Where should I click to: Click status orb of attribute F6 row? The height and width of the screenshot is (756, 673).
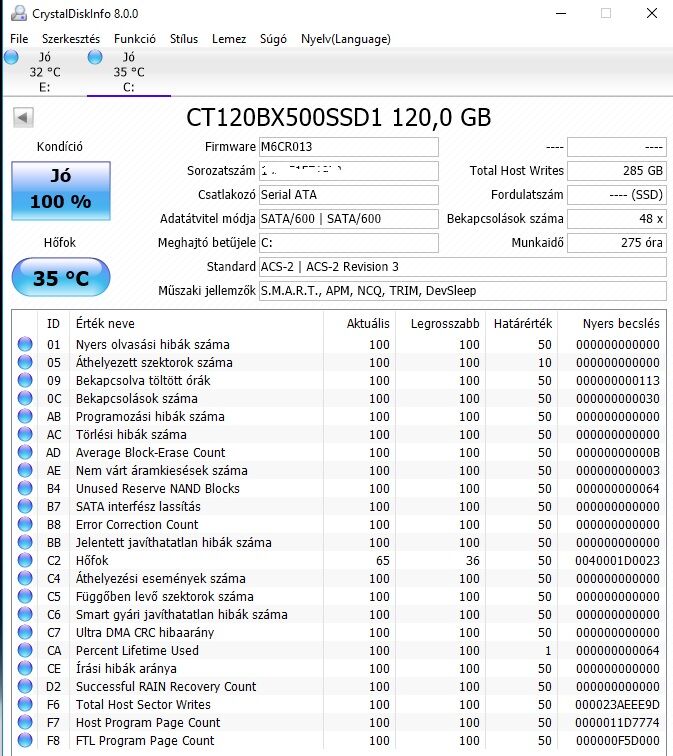[25, 704]
